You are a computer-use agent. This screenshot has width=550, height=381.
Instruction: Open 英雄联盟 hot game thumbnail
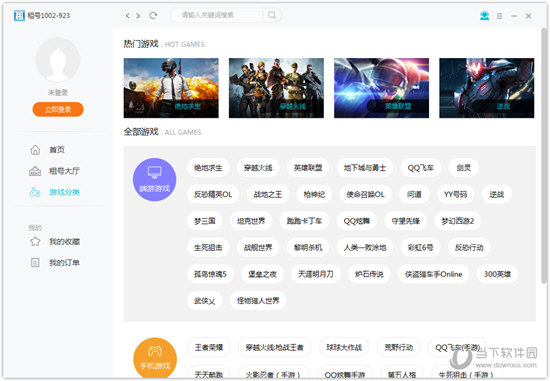coord(382,88)
